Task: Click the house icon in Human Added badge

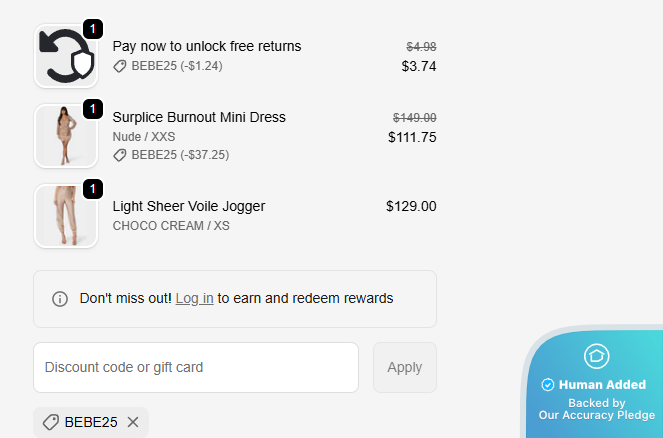Action: pos(597,356)
